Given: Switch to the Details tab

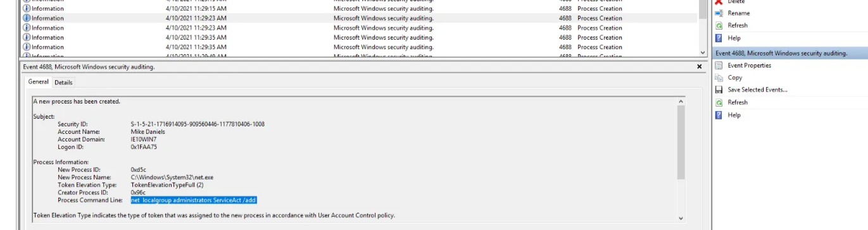Looking at the screenshot, I should pyautogui.click(x=63, y=83).
